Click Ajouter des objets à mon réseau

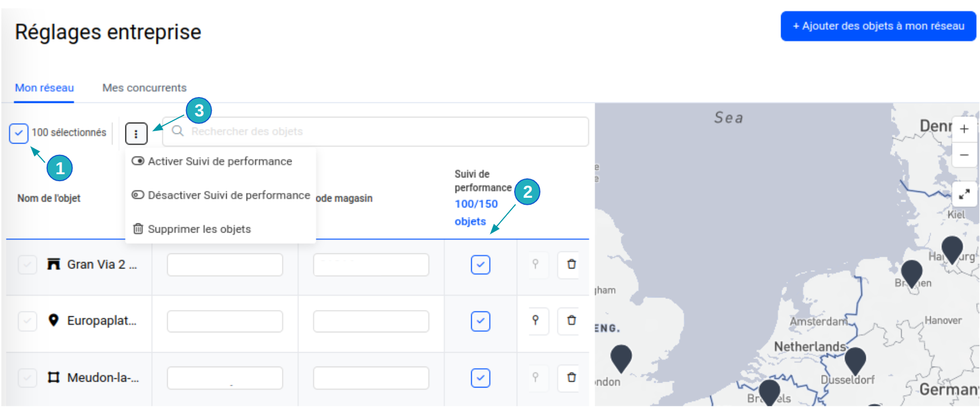pos(878,26)
